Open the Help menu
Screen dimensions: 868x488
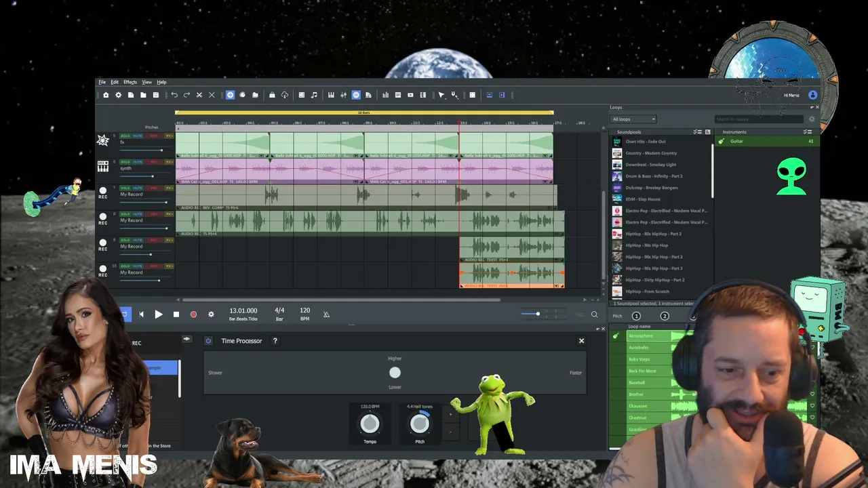coord(161,82)
